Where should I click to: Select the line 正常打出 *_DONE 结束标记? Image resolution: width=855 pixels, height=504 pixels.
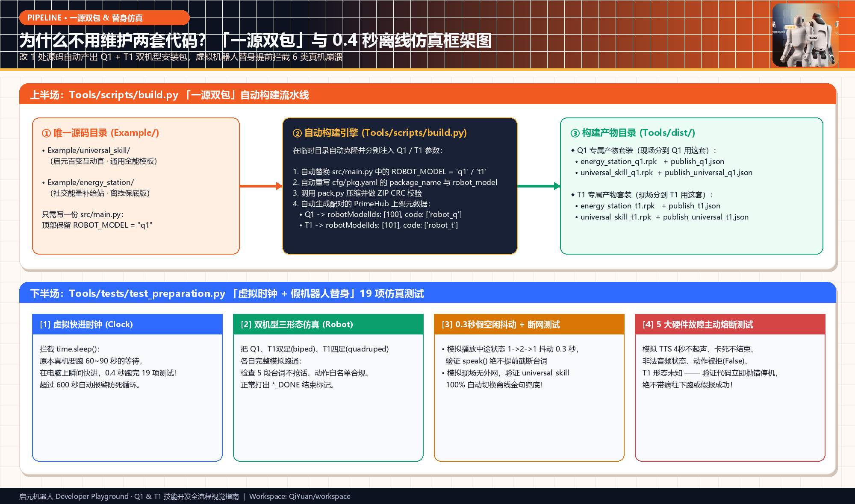point(289,385)
